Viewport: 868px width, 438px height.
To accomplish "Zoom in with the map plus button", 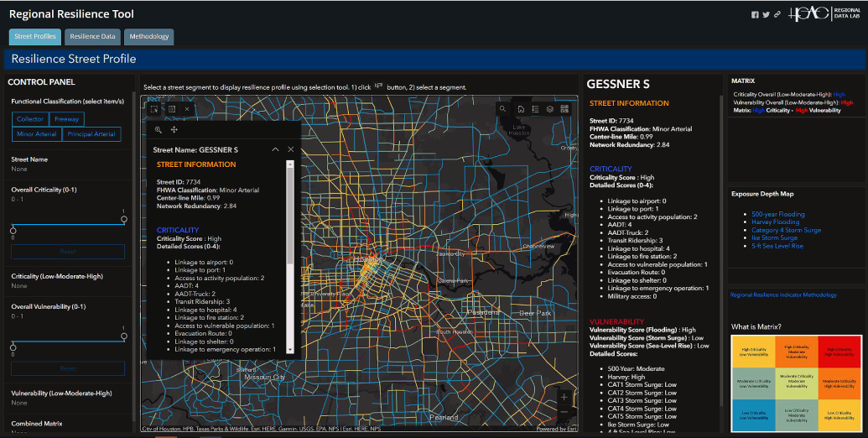I will pyautogui.click(x=564, y=397).
